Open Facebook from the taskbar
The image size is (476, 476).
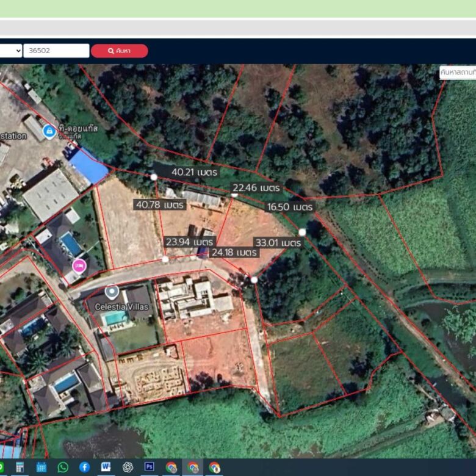point(84,467)
